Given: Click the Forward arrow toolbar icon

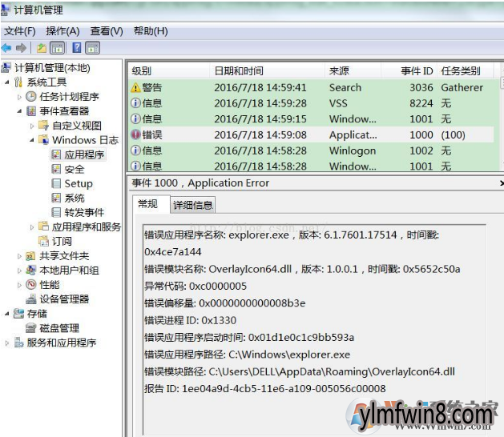Looking at the screenshot, I should [x=21, y=48].
